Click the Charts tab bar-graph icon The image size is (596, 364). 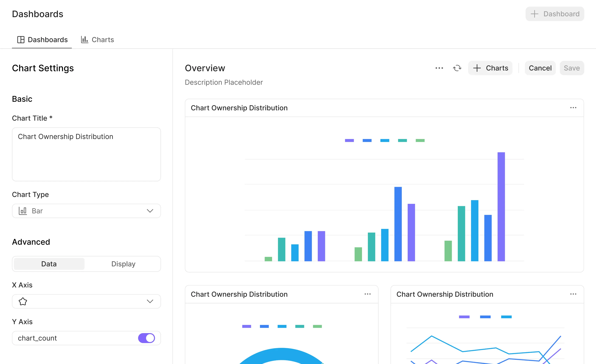(84, 40)
